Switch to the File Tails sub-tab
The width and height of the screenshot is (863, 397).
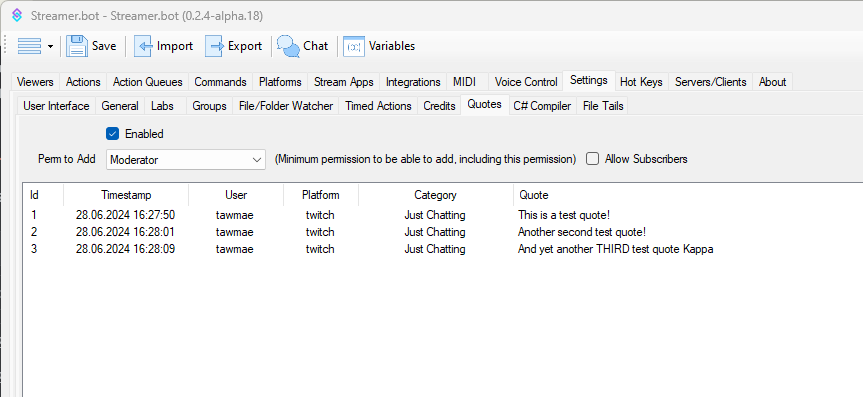[603, 106]
